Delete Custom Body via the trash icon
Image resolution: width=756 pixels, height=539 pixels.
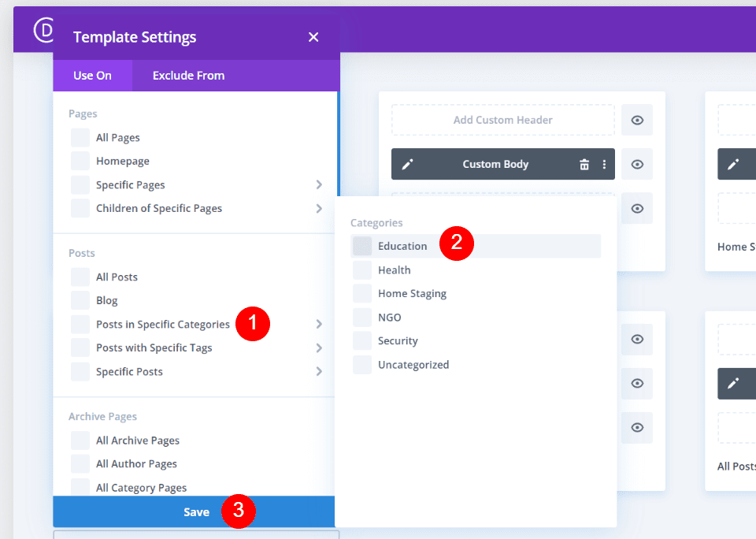584,164
